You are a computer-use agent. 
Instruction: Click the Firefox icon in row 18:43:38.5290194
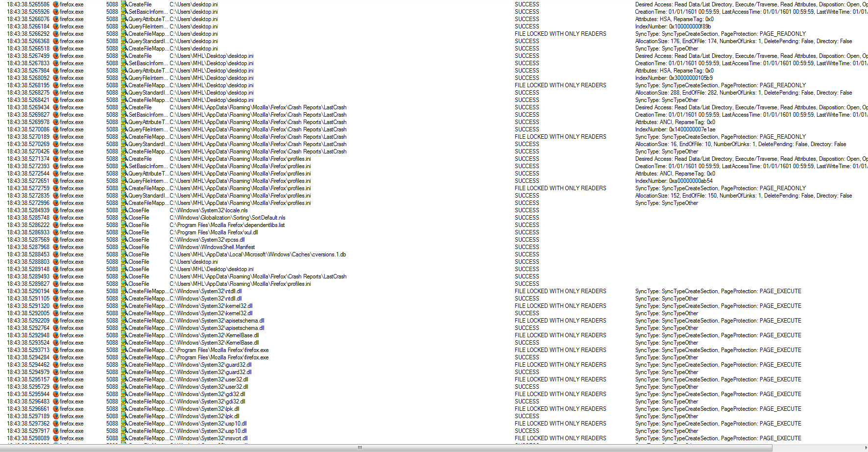pyautogui.click(x=56, y=291)
